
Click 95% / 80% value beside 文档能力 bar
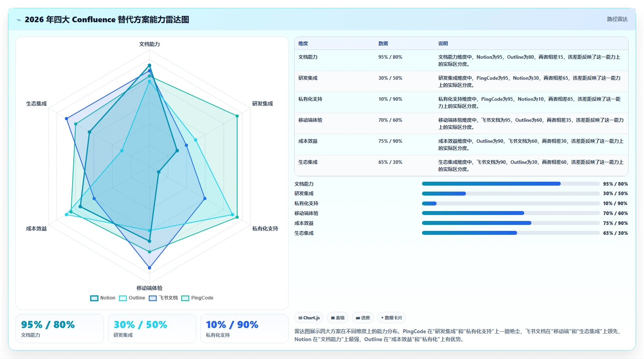pos(615,184)
